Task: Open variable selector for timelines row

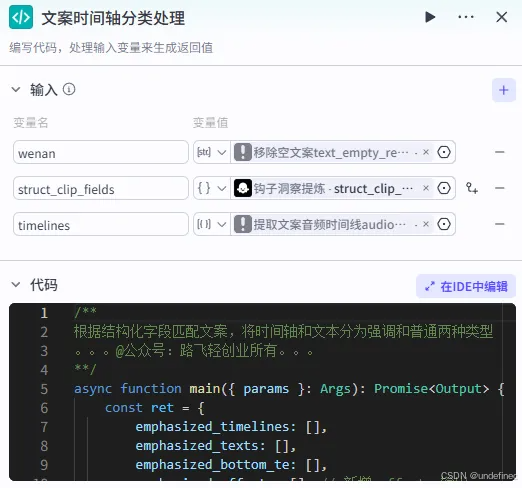Action: pyautogui.click(x=444, y=224)
